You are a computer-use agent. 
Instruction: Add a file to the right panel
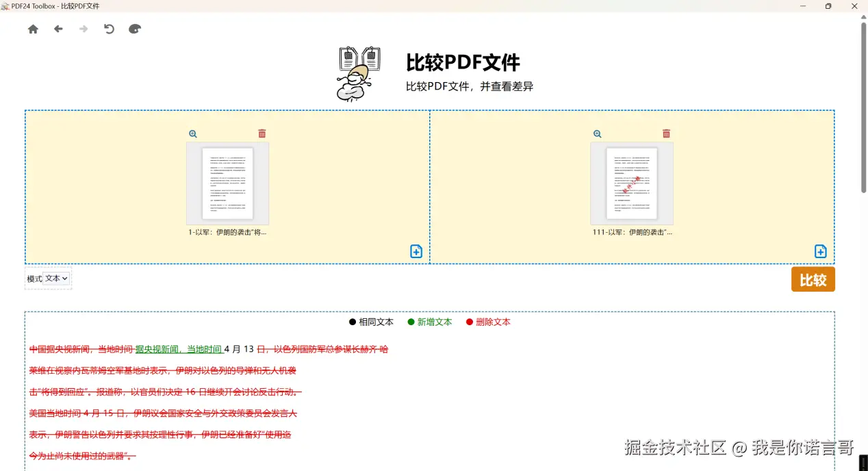[x=821, y=251]
